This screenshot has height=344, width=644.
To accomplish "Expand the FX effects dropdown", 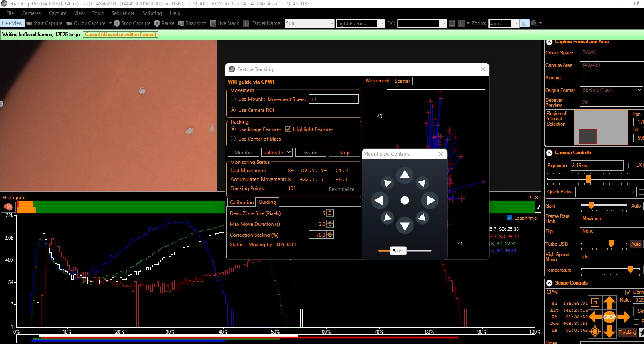I will pos(422,23).
